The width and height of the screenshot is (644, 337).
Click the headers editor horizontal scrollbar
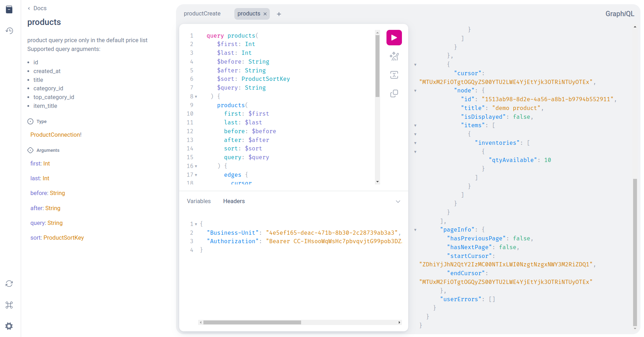[x=252, y=322]
